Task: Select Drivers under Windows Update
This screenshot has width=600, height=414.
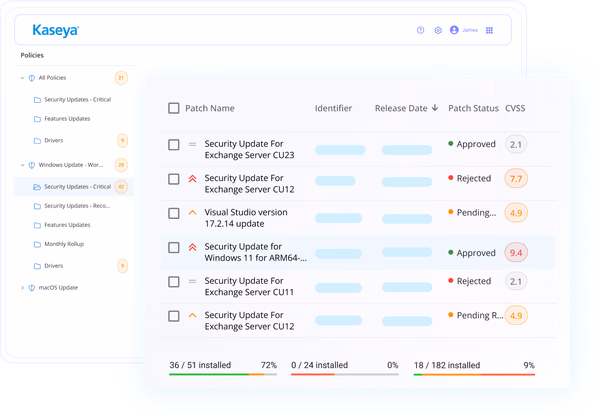Action: point(54,266)
